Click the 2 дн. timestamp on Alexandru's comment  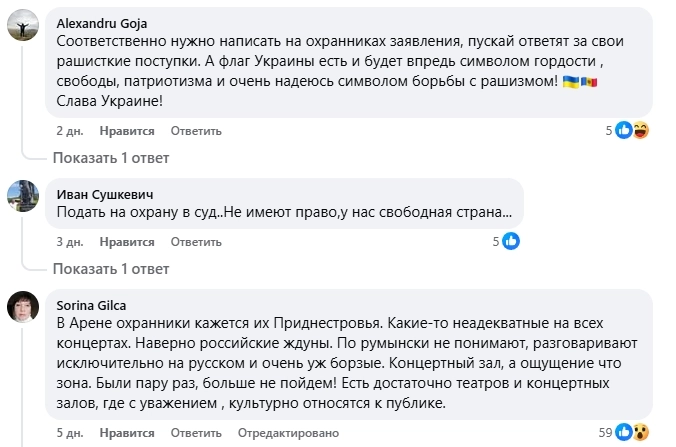tap(70, 131)
